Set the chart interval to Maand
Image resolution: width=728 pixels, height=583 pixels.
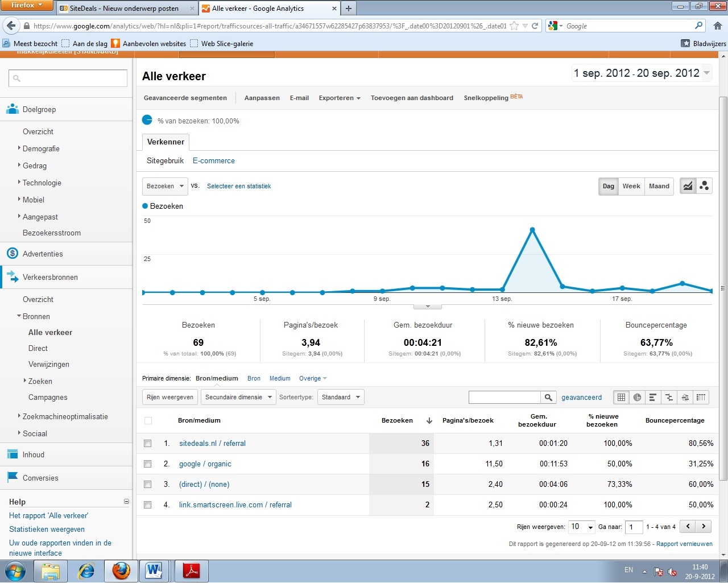(659, 186)
